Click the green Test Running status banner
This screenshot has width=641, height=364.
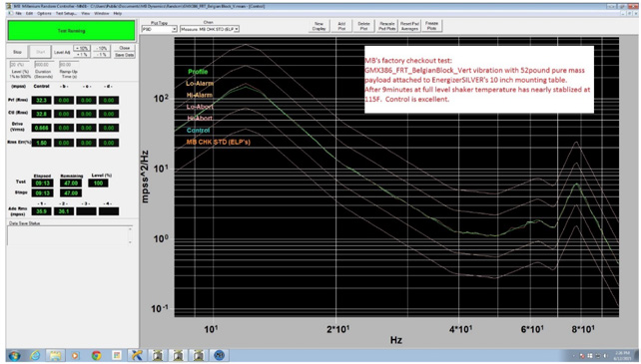coord(71,31)
